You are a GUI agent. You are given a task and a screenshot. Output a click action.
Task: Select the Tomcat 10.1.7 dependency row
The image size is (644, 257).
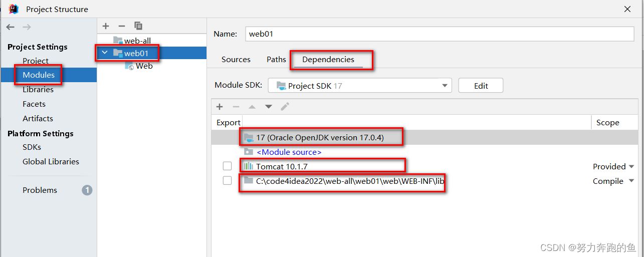coord(423,166)
